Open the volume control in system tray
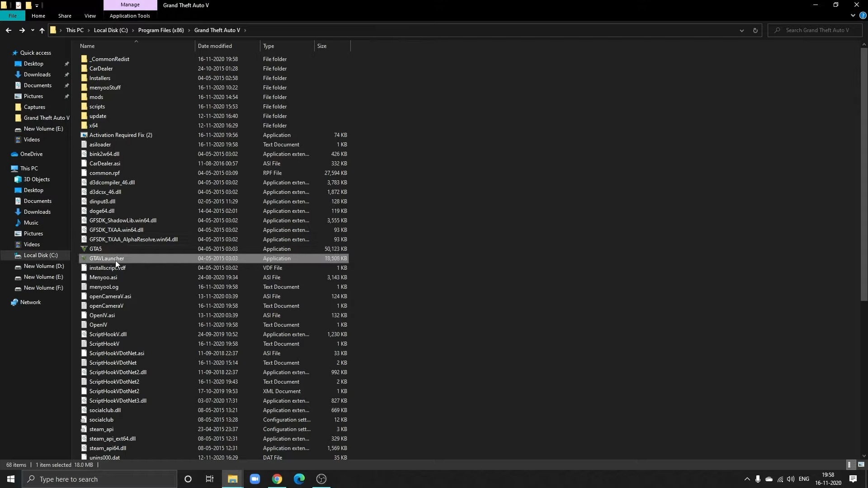This screenshot has height=488, width=868. (x=791, y=479)
